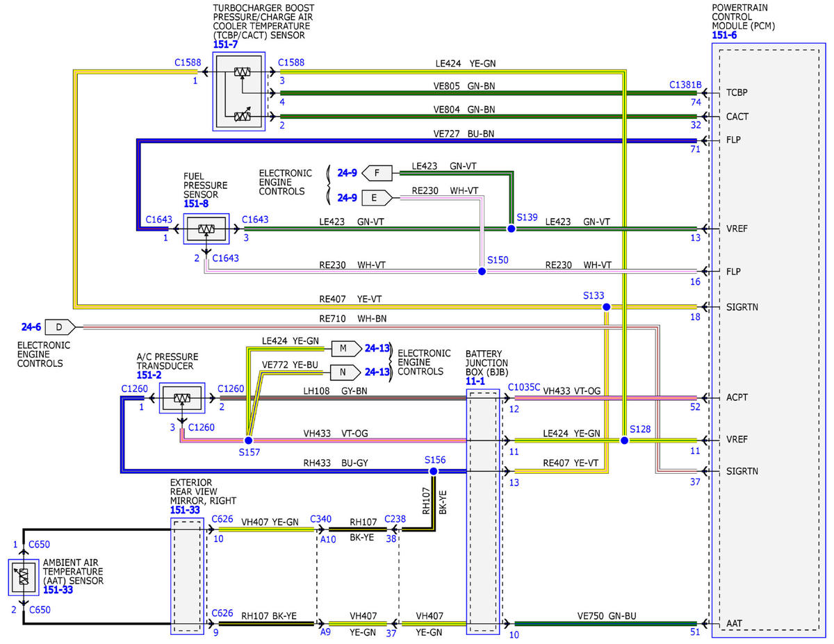The height and width of the screenshot is (644, 834).
Task: Open the 151-7 sensor reference link
Action: point(226,44)
